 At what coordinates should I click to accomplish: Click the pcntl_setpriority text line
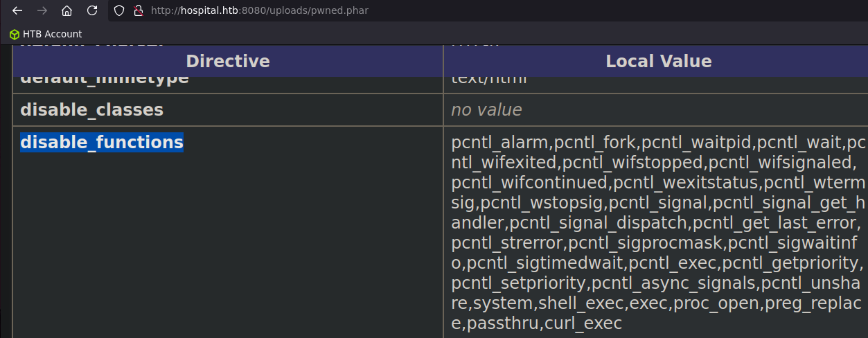656,283
